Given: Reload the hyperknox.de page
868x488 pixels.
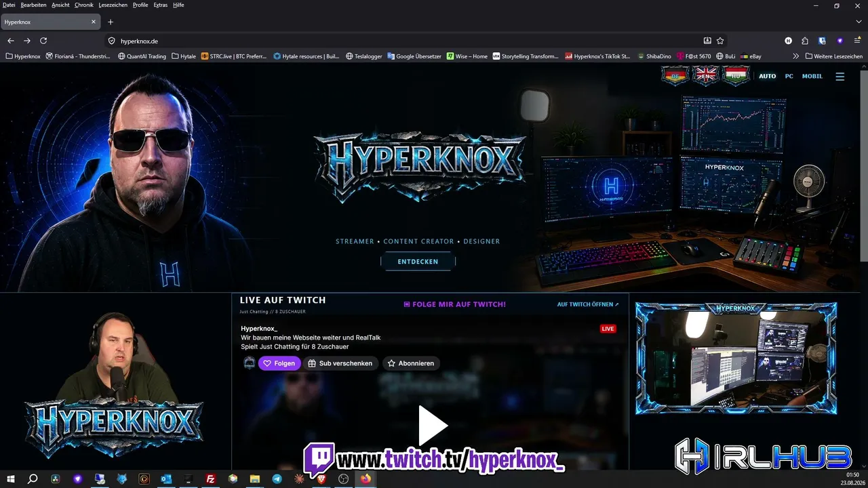Looking at the screenshot, I should pos(43,41).
